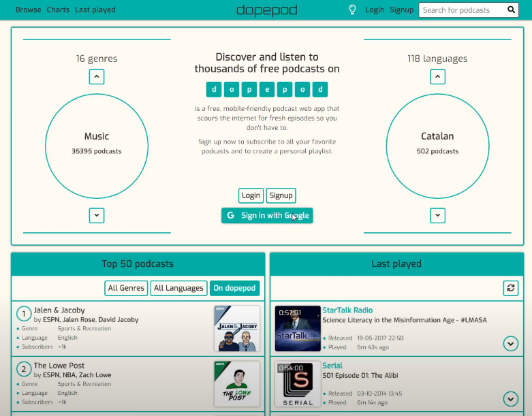
Task: Click Signup in the header
Action: coord(402,10)
